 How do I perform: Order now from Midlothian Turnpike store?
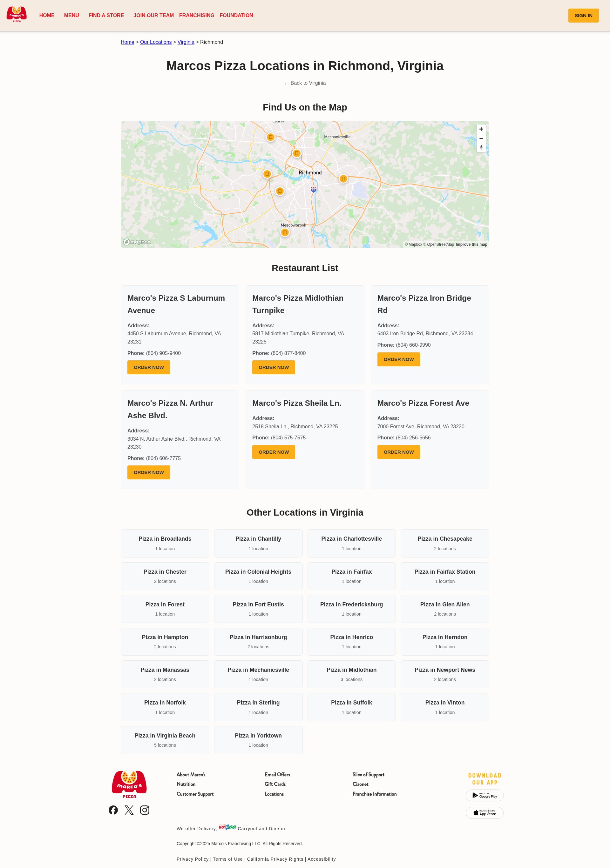pyautogui.click(x=274, y=367)
